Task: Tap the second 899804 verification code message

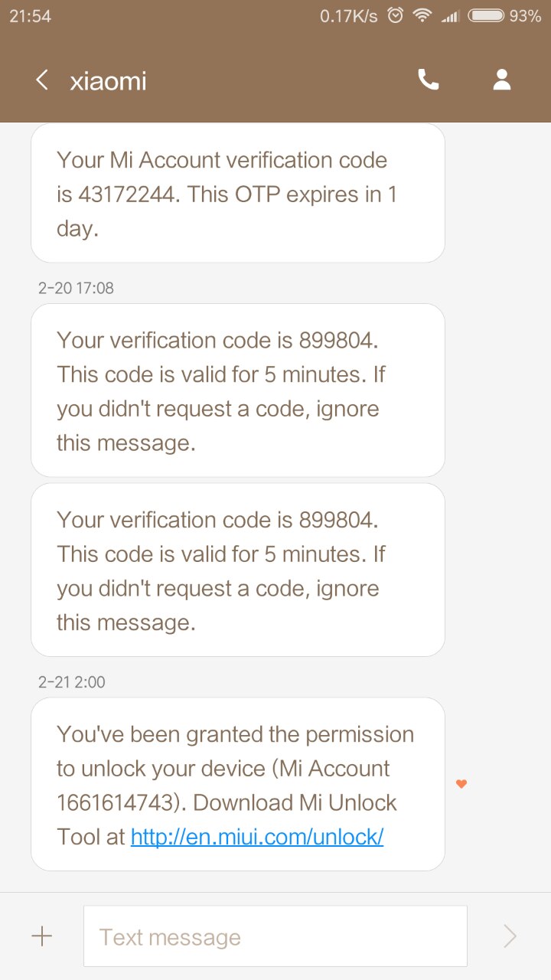Action: pyautogui.click(x=237, y=570)
